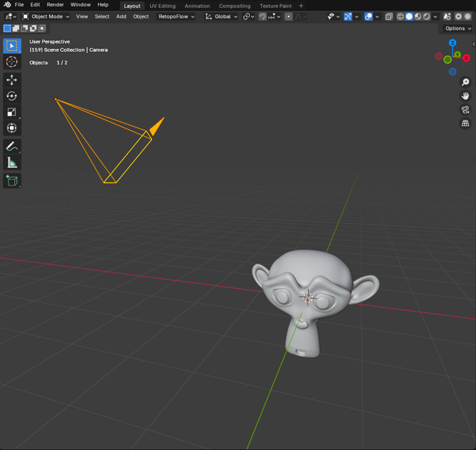Set selection mode to intersect
Image resolution: width=476 pixels, height=450 pixels.
42,28
